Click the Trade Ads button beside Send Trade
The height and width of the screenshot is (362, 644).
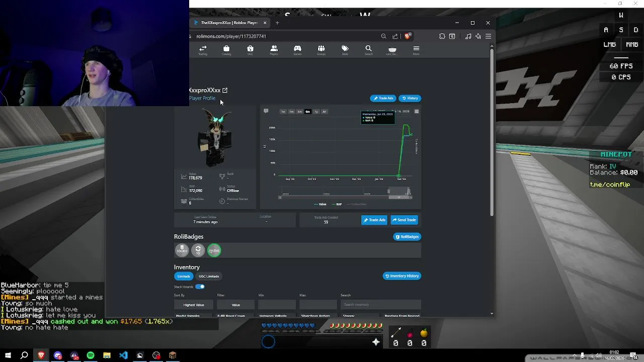[374, 220]
